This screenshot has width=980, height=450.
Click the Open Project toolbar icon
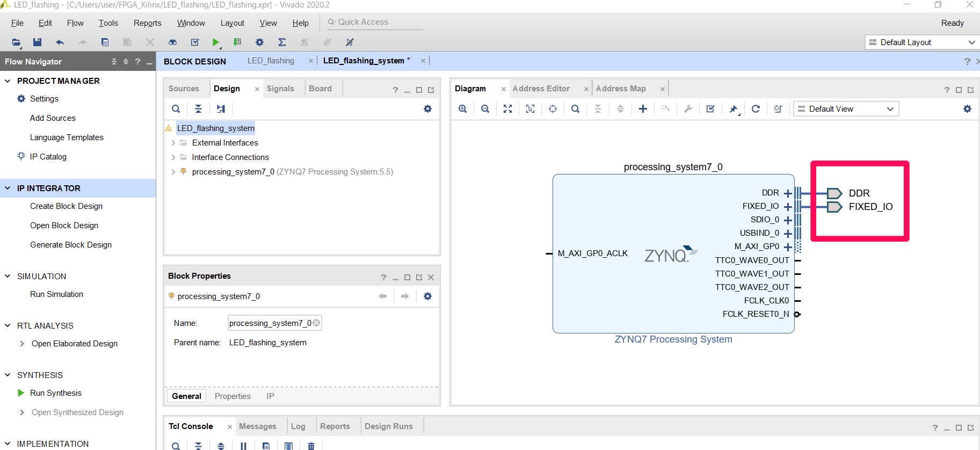coord(16,42)
